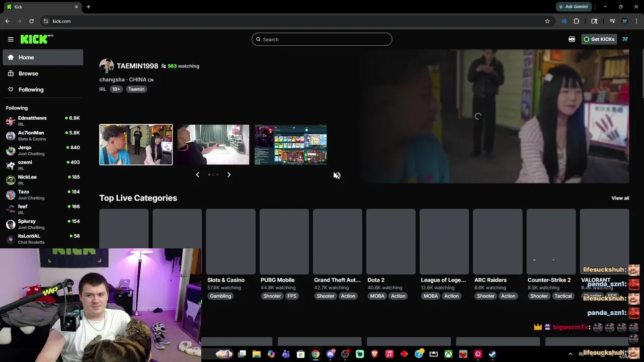Click the Tactical tag under Counter-Strike 2
644x362 pixels.
coord(563,296)
